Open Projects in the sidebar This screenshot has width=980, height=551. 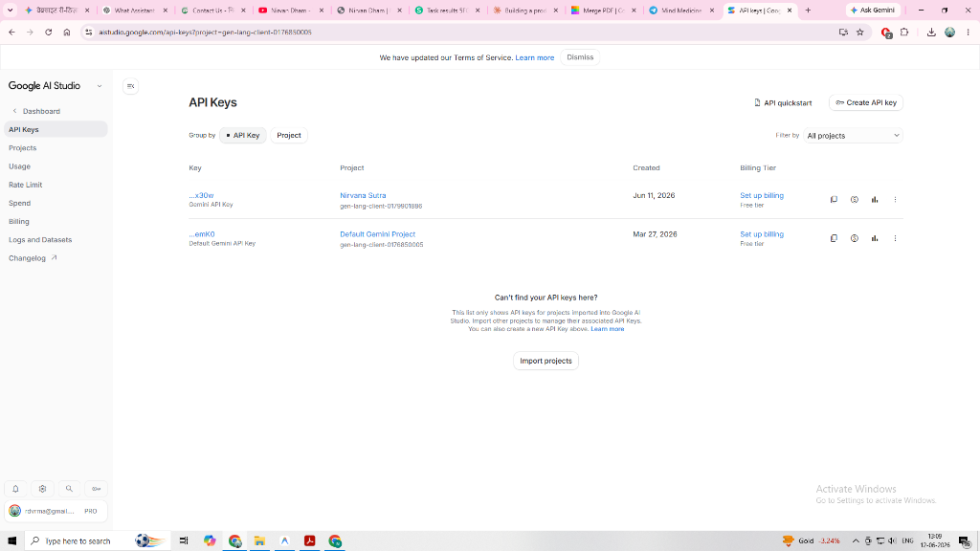pyautogui.click(x=23, y=148)
